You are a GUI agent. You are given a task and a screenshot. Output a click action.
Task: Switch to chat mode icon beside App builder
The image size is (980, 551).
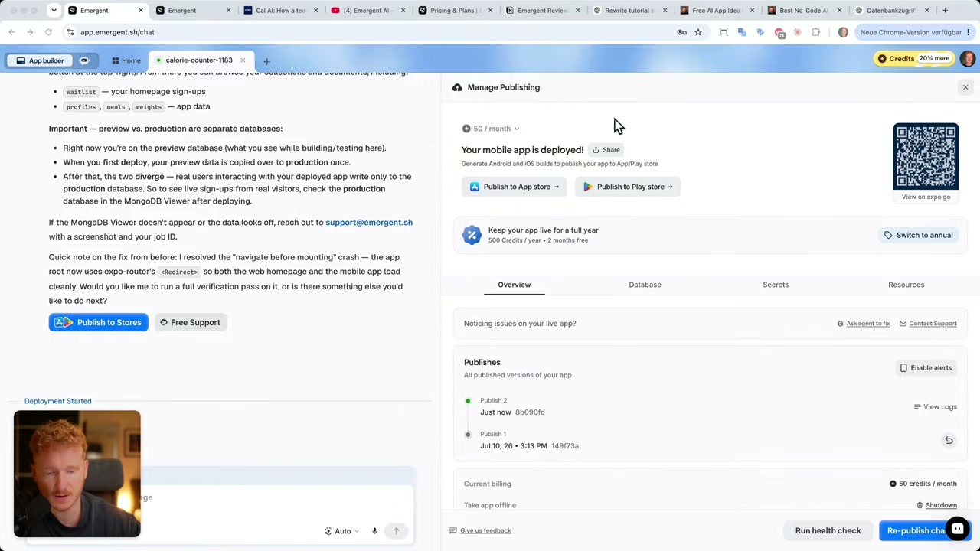[x=84, y=60]
